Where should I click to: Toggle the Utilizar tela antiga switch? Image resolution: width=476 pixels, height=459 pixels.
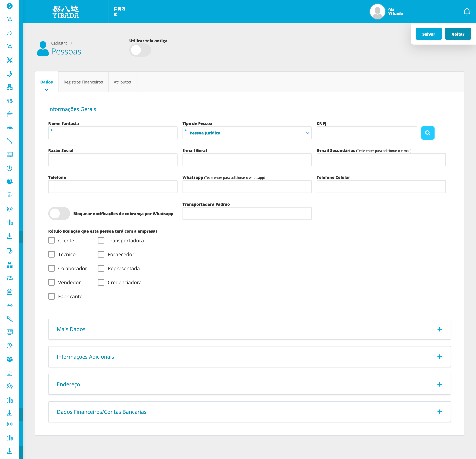click(x=140, y=50)
